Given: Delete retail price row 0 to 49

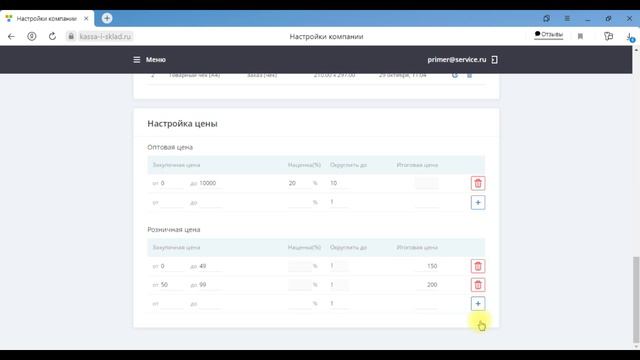Looking at the screenshot, I should pos(478,266).
